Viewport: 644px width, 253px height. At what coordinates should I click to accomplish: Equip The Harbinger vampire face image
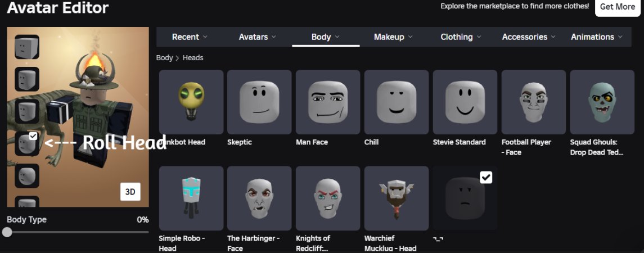point(259,198)
